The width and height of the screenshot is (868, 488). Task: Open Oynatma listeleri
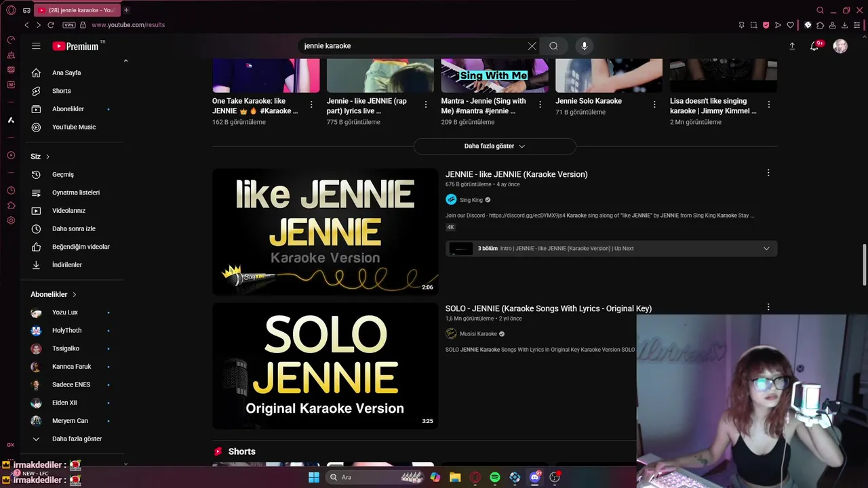pos(76,192)
